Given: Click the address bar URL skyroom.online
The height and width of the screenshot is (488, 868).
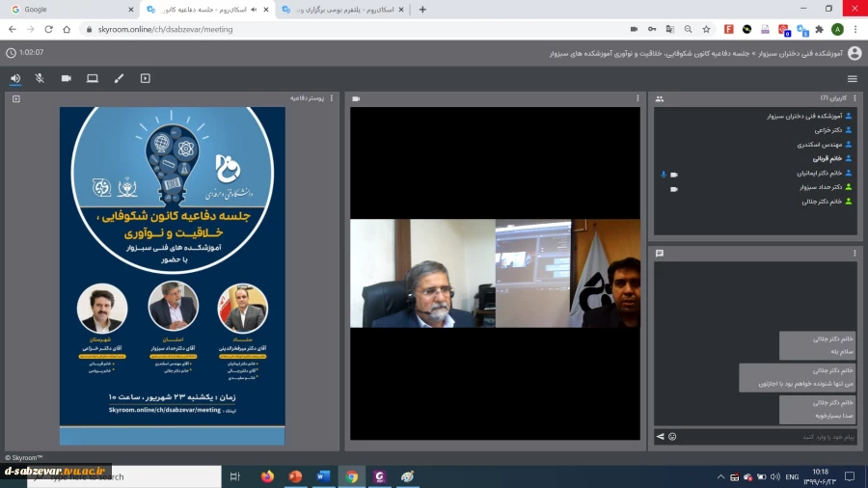Looking at the screenshot, I should [165, 29].
